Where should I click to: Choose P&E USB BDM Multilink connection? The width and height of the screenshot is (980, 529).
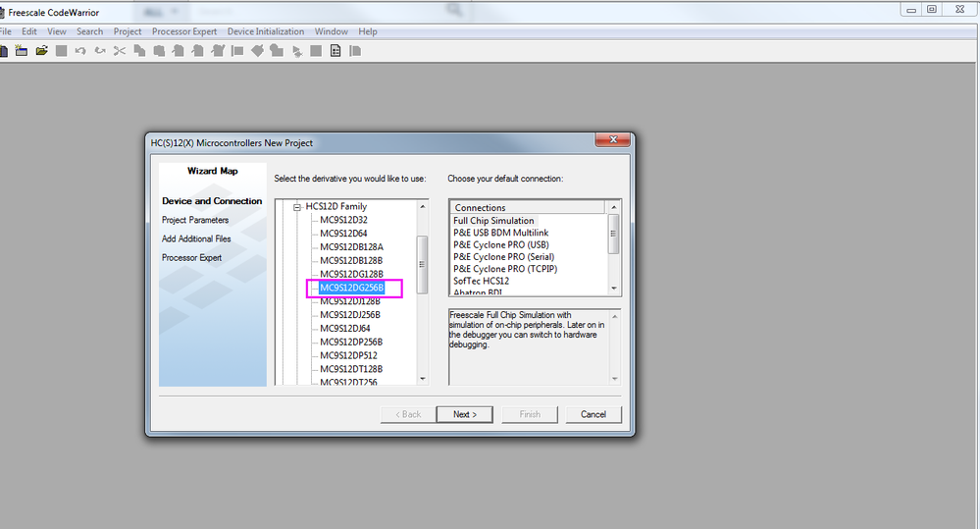coord(500,233)
